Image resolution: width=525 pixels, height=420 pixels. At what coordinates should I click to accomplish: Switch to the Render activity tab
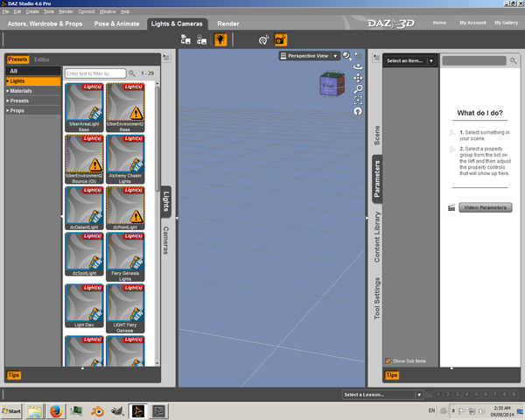228,24
